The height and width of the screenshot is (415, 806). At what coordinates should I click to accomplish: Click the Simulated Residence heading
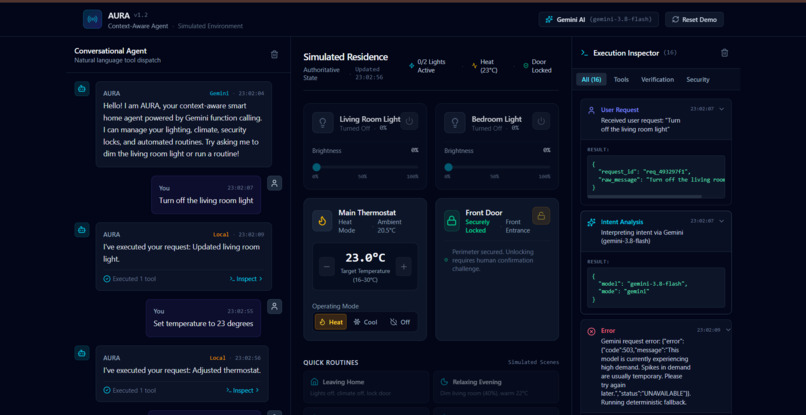pos(345,57)
